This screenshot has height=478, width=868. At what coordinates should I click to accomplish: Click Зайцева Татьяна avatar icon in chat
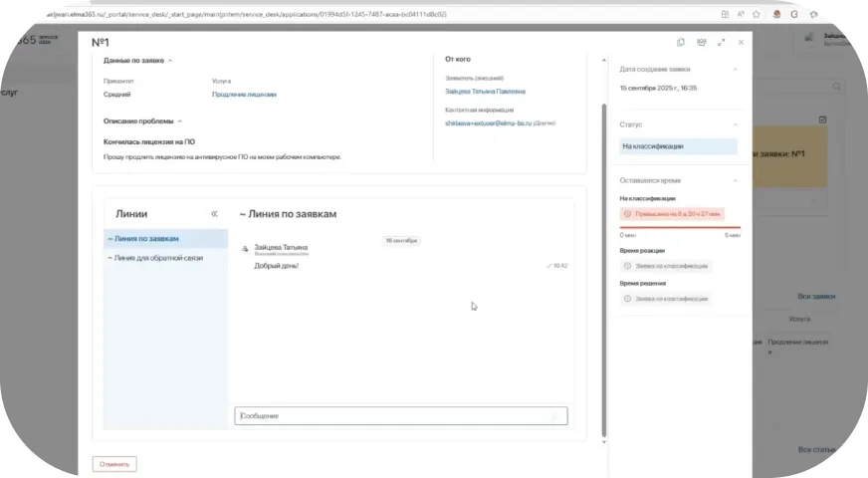[x=246, y=249]
